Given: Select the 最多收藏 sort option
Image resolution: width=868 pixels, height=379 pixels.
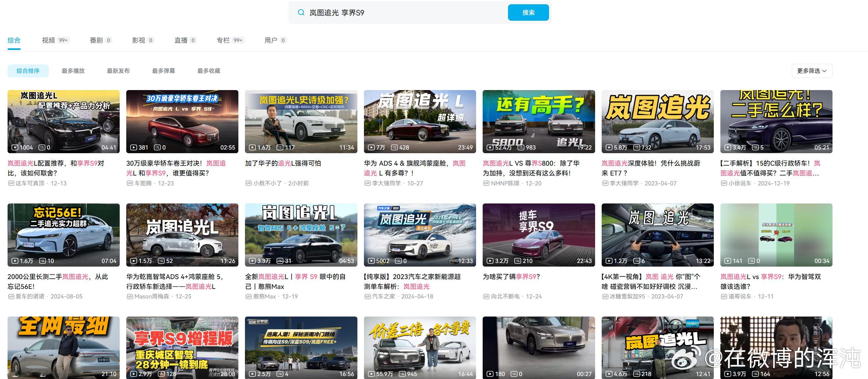Looking at the screenshot, I should [x=207, y=71].
